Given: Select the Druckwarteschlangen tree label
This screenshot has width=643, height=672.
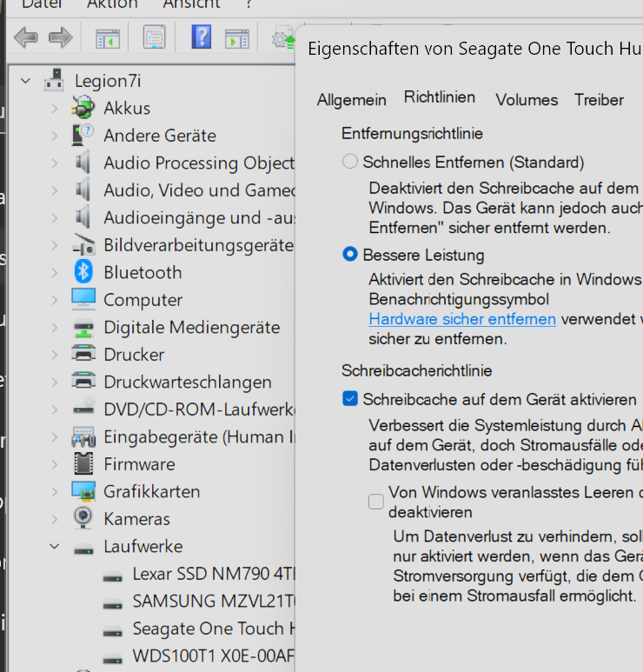Looking at the screenshot, I should pyautogui.click(x=188, y=383).
